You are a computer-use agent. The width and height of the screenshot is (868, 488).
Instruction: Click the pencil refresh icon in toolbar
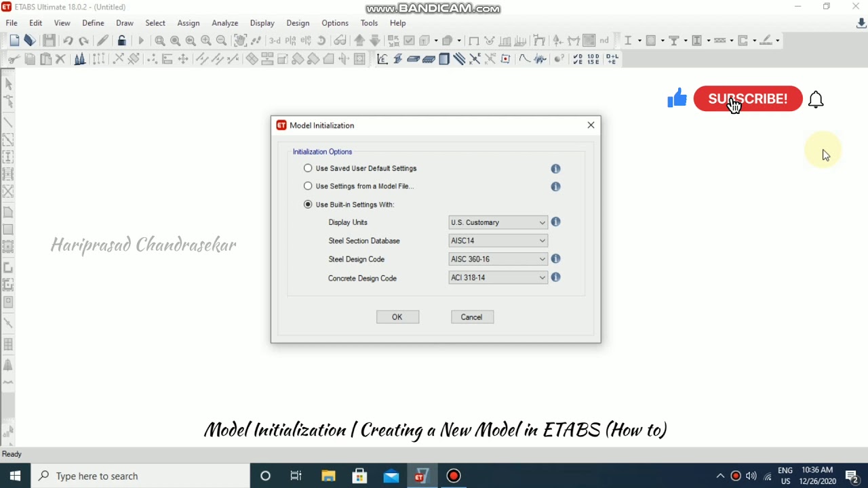tap(102, 41)
